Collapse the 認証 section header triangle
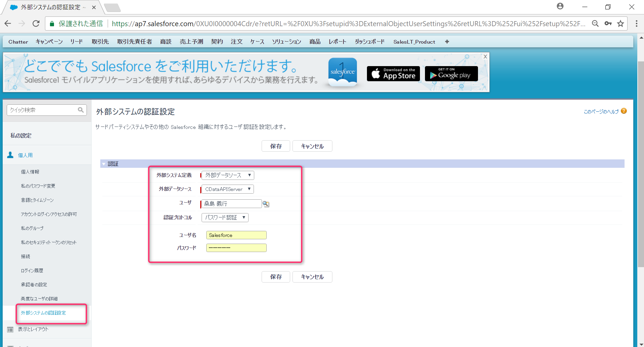 pos(104,163)
